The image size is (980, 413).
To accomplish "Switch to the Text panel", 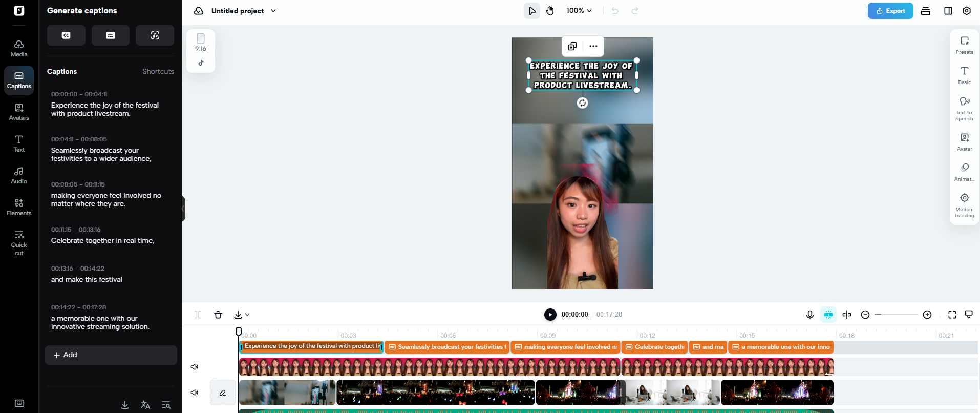I will [19, 143].
